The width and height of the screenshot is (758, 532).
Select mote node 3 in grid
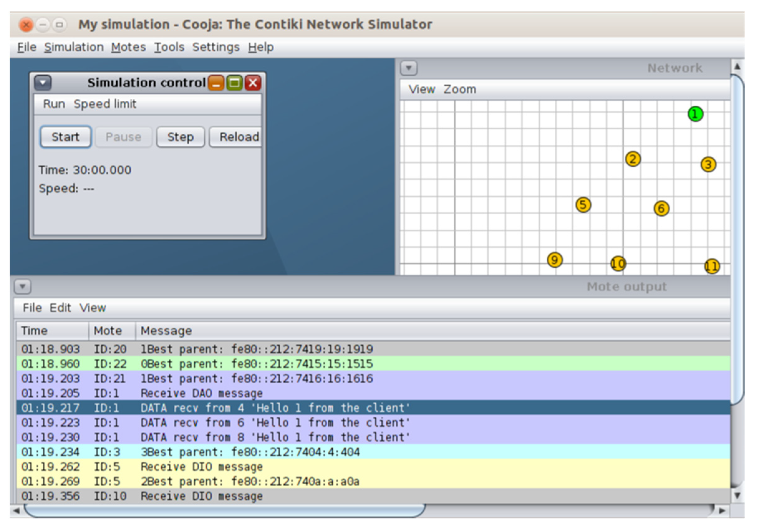click(708, 164)
